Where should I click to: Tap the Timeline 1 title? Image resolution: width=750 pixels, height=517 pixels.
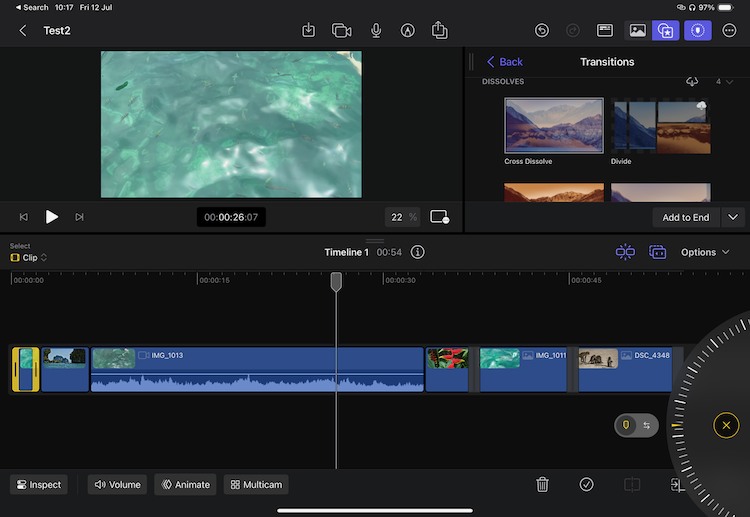[x=346, y=252]
